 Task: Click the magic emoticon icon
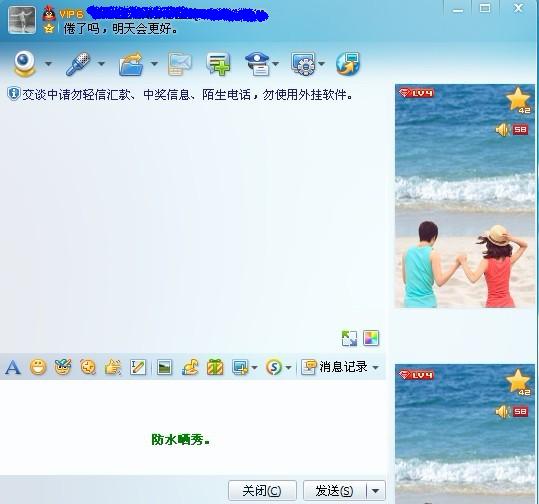[63, 367]
